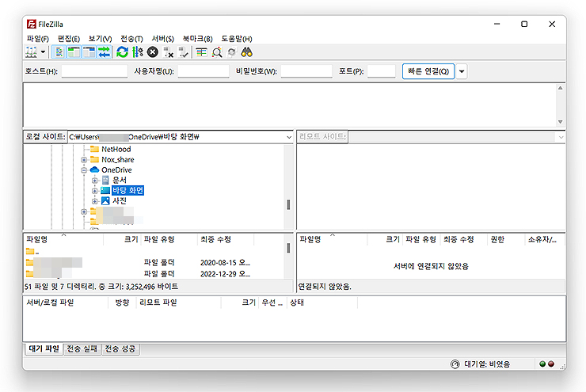Viewport: 586px width, 392px height.
Task: Open the Site Manager dropdown arrow
Action: pyautogui.click(x=43, y=52)
